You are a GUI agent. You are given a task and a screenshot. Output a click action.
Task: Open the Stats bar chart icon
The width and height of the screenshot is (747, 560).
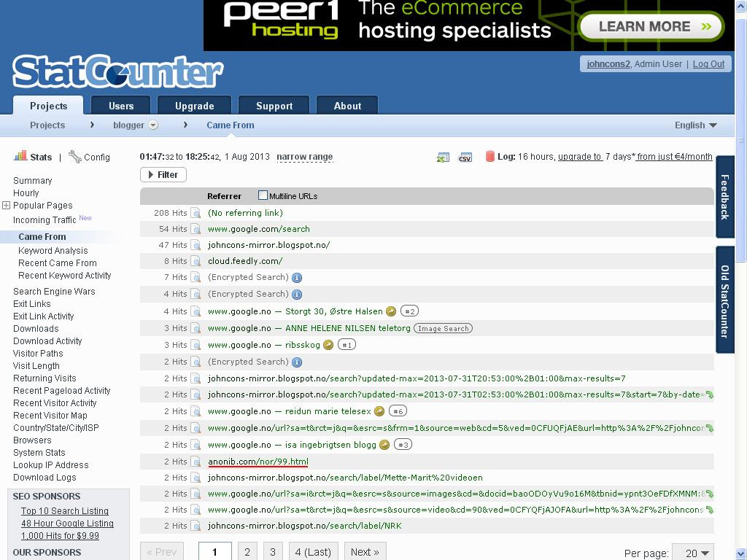pos(20,156)
